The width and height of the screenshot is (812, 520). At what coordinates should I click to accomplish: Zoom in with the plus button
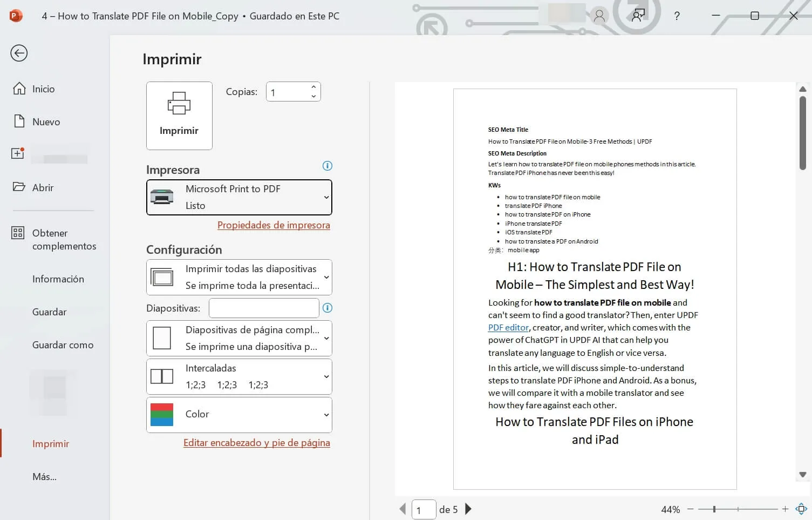coord(785,509)
